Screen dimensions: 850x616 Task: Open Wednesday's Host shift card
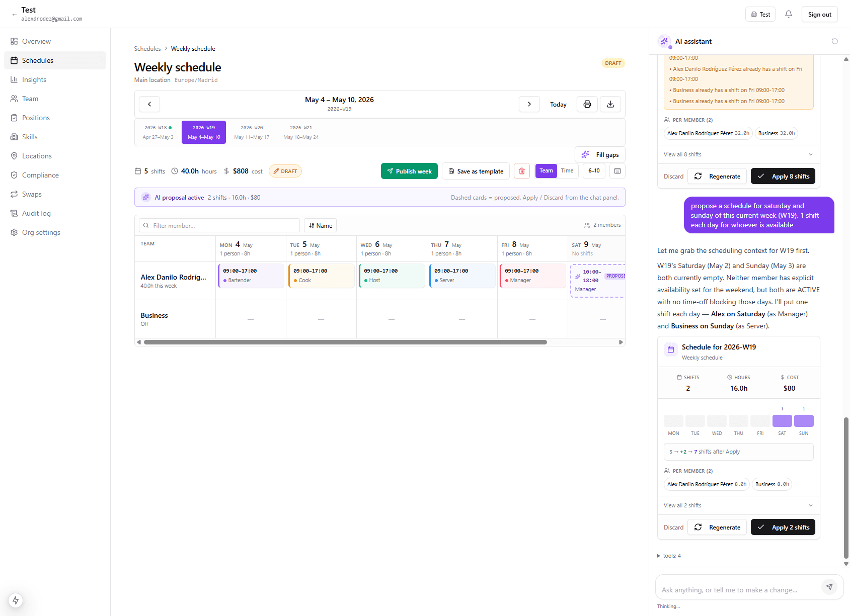pyautogui.click(x=392, y=276)
